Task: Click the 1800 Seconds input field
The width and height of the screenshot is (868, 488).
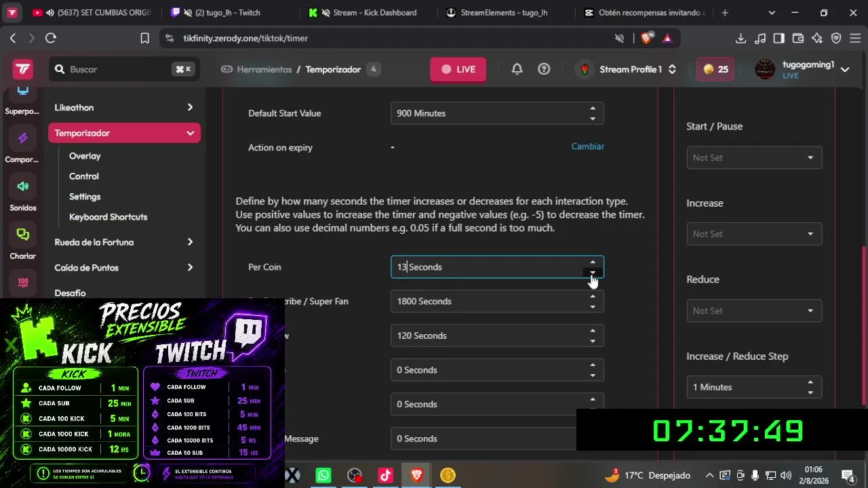Action: [497, 301]
